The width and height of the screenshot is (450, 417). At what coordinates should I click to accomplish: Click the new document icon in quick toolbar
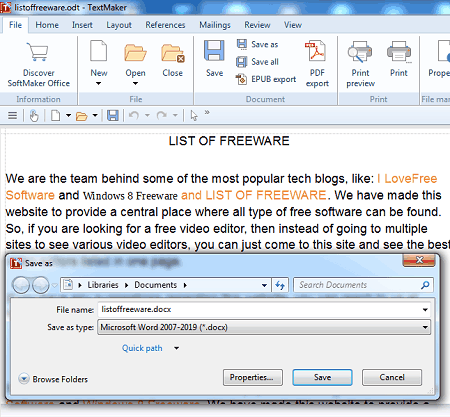[x=56, y=116]
